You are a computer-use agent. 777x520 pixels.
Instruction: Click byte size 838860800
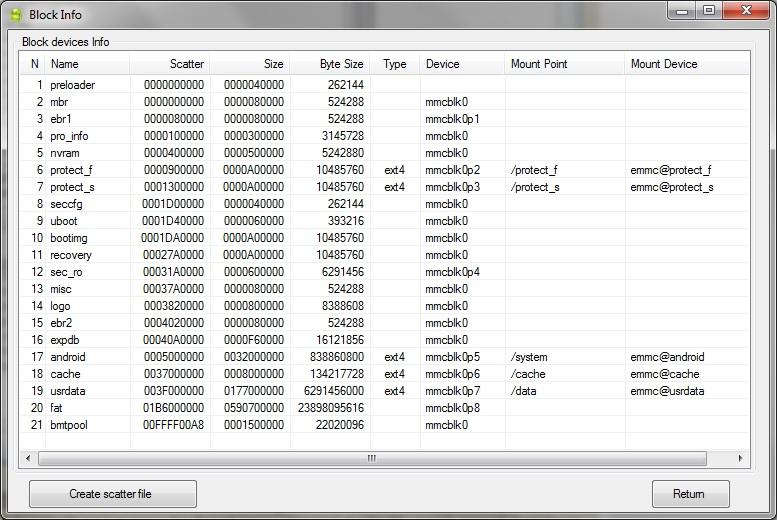(x=337, y=357)
